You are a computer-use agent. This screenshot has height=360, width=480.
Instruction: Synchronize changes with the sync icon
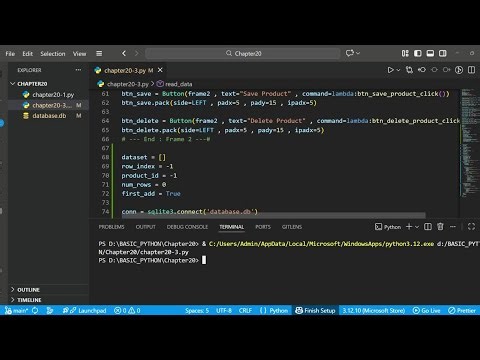tap(35, 311)
